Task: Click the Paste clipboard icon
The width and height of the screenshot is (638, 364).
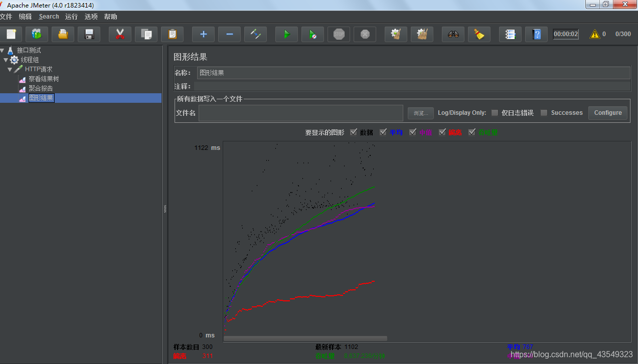Action: click(x=172, y=34)
